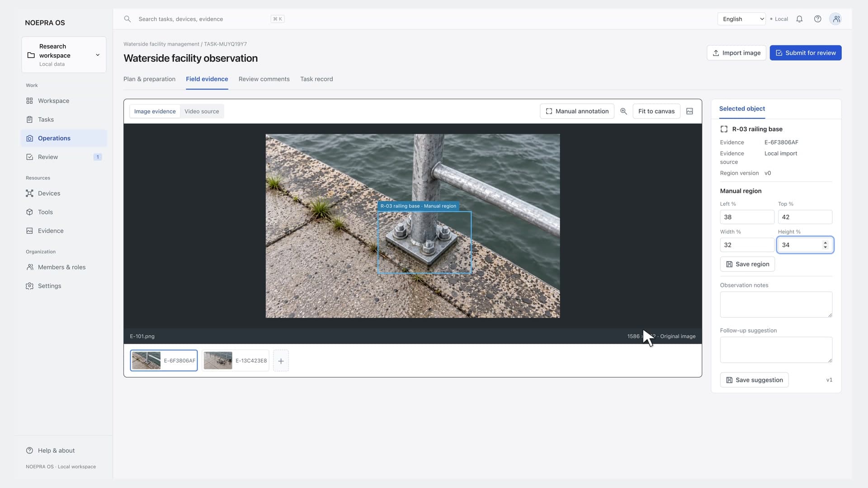Click the Save suggestion button

pos(754,380)
